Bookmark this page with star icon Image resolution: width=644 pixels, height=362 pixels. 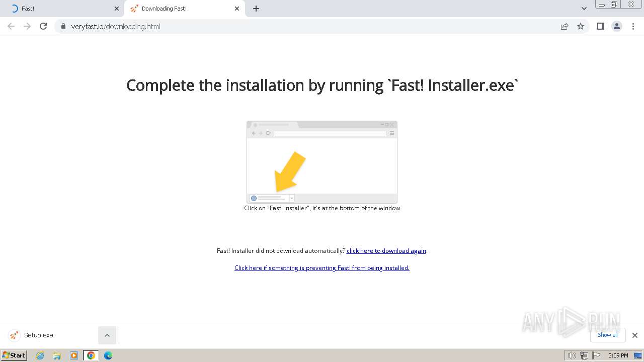point(581,26)
